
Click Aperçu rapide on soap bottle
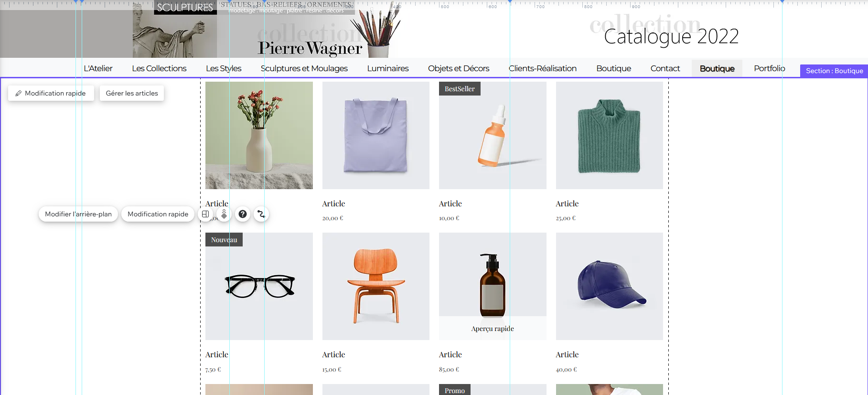[493, 329]
